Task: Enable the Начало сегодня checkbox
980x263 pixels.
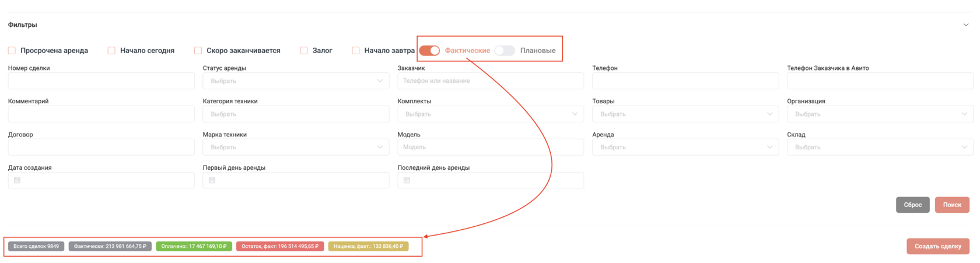Action: tap(111, 51)
